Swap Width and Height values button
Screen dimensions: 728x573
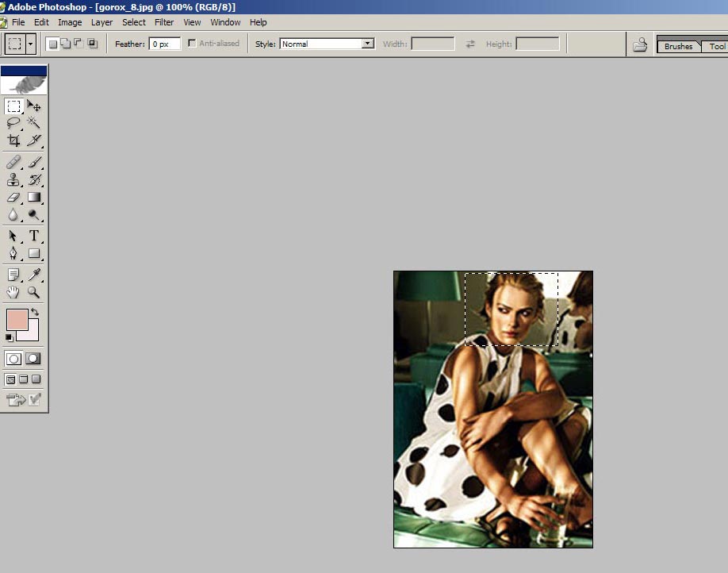point(470,44)
